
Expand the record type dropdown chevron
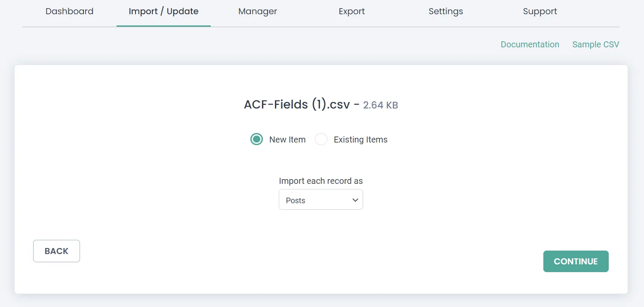point(355,200)
